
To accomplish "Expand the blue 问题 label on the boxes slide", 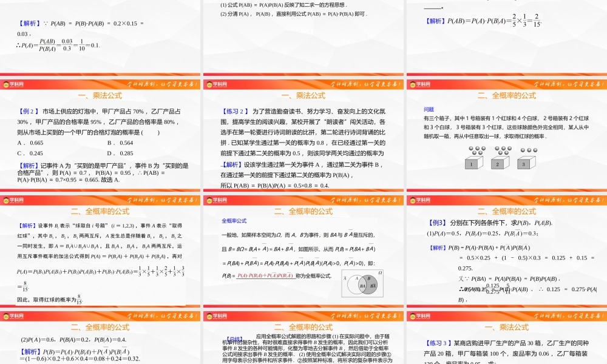I will coord(429,109).
